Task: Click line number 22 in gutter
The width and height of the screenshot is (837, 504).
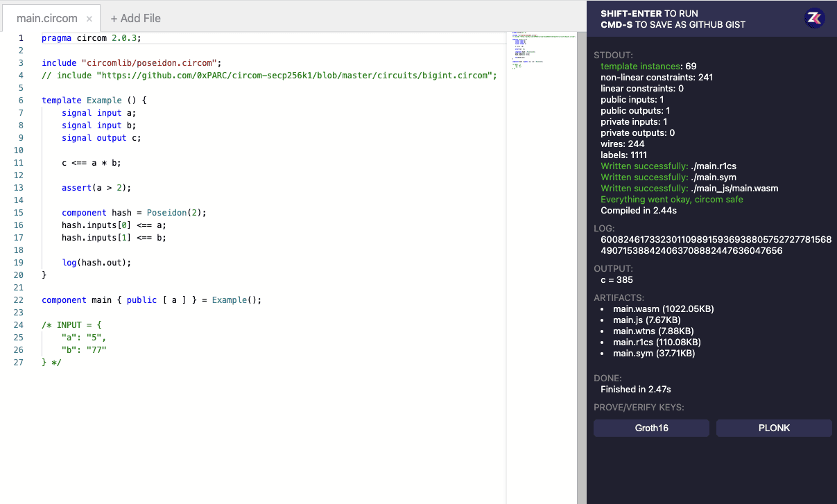Action: (19, 300)
